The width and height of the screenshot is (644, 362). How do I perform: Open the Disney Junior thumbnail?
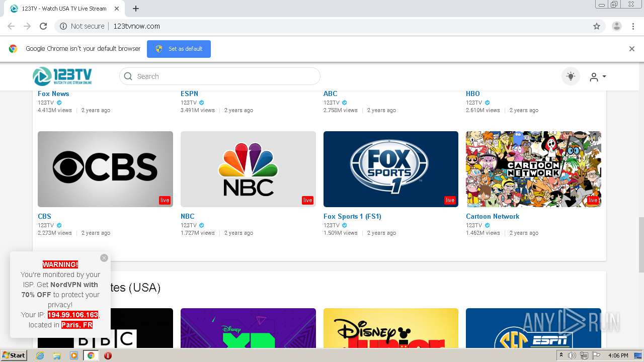pos(391,328)
